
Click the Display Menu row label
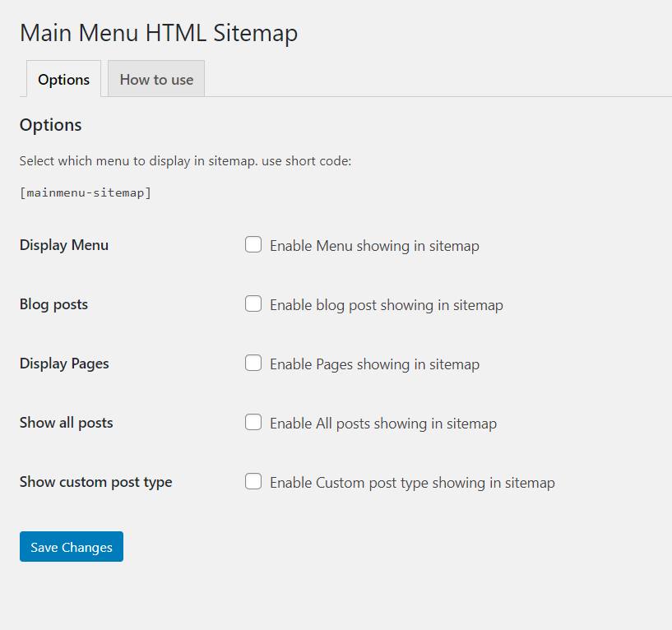[x=64, y=245]
